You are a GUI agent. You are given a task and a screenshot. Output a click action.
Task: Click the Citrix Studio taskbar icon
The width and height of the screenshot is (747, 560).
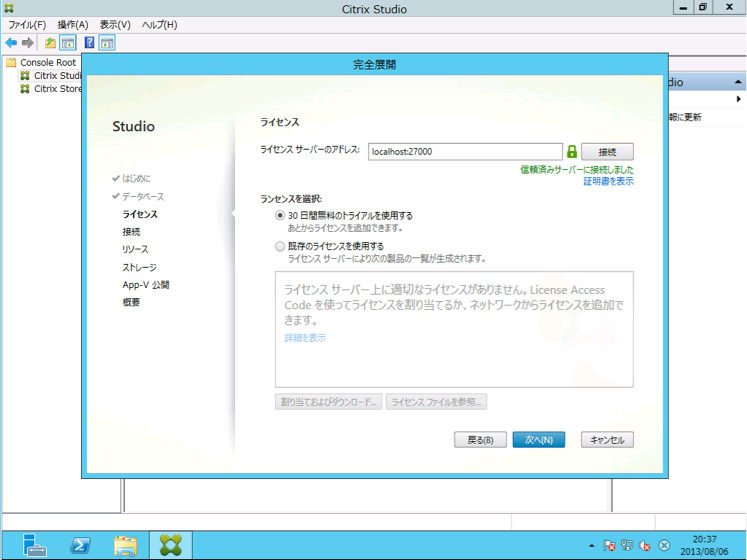pos(171,545)
